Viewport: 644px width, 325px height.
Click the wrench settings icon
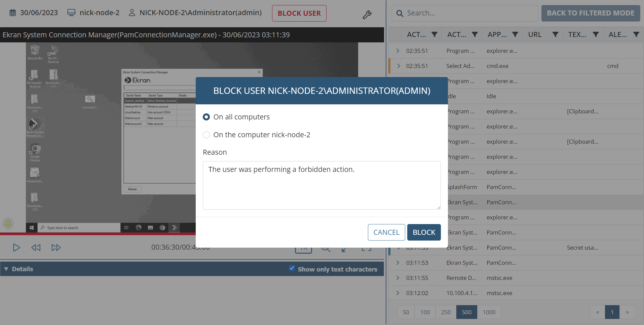[x=367, y=14]
